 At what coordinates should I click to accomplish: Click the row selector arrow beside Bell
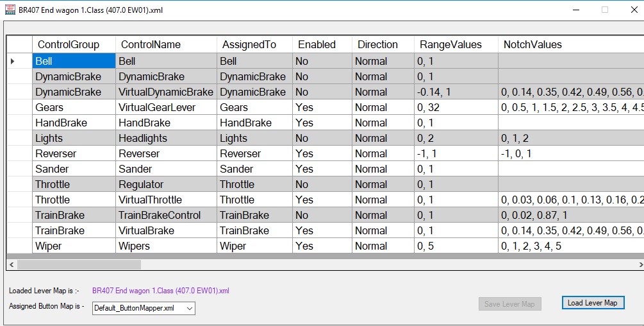tap(13, 61)
